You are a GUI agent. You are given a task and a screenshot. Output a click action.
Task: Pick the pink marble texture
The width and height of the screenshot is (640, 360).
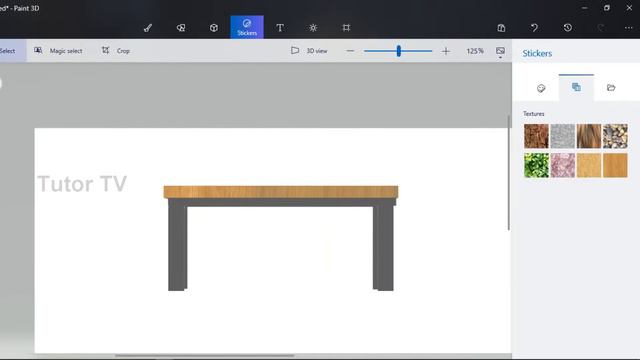click(x=562, y=165)
